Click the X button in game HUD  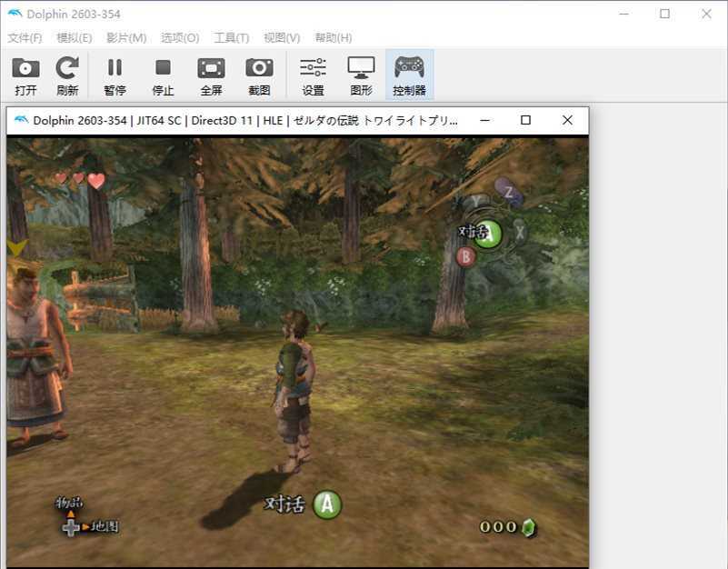[520, 231]
